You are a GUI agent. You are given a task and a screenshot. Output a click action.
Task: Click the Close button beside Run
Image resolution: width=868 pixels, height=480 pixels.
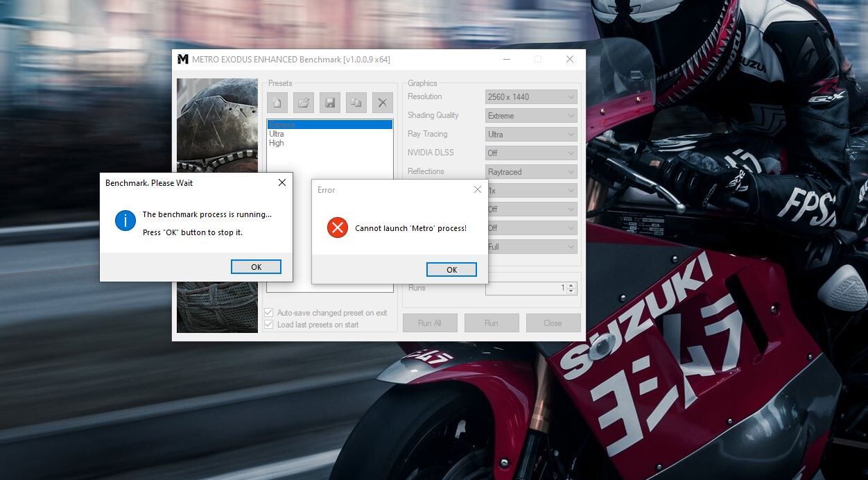(x=553, y=323)
